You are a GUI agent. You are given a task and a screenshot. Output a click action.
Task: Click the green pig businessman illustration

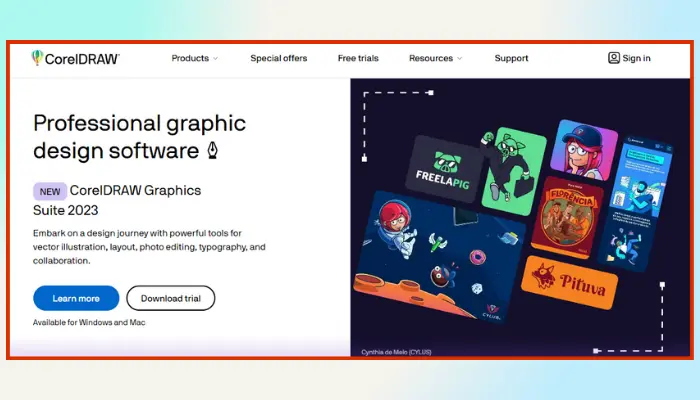[x=514, y=171]
